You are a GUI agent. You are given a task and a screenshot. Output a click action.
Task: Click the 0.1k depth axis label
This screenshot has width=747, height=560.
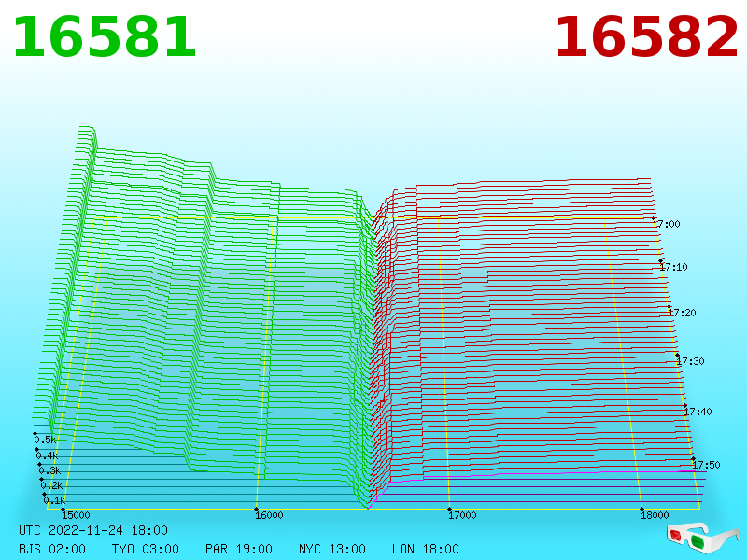(54, 500)
